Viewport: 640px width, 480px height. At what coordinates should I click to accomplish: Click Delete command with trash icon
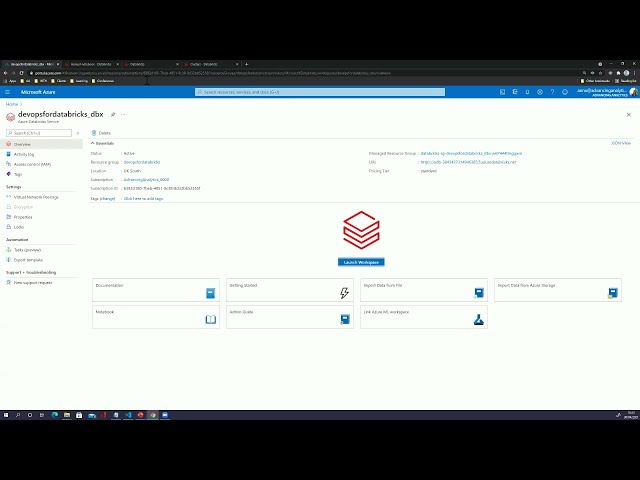coord(101,133)
